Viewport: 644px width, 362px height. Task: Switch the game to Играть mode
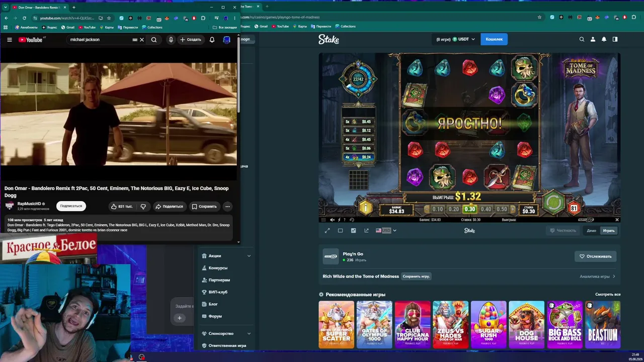609,231
